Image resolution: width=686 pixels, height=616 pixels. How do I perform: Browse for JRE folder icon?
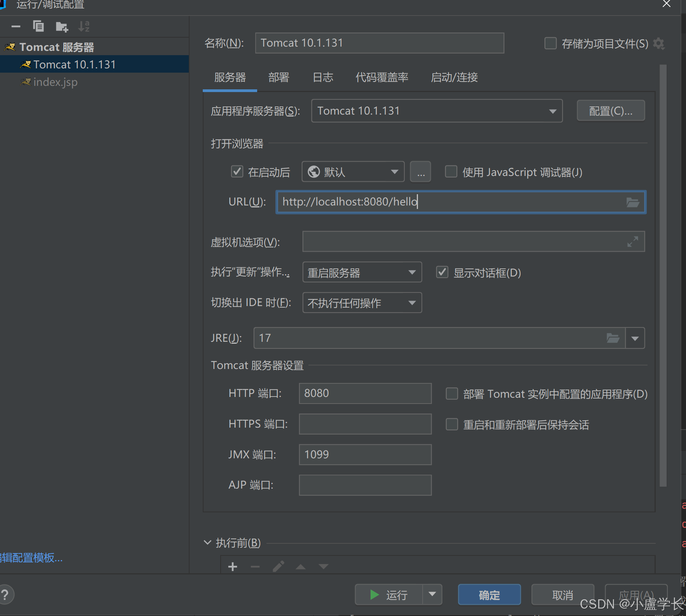coord(613,338)
